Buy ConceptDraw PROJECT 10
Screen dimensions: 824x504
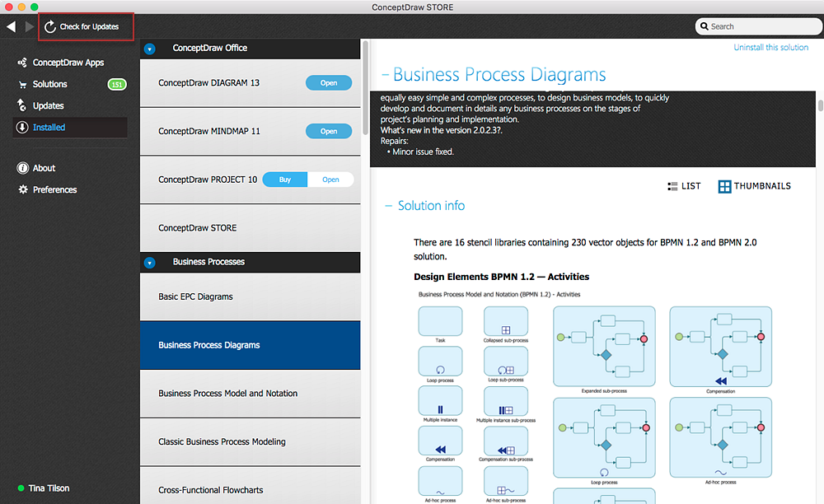[x=285, y=180]
